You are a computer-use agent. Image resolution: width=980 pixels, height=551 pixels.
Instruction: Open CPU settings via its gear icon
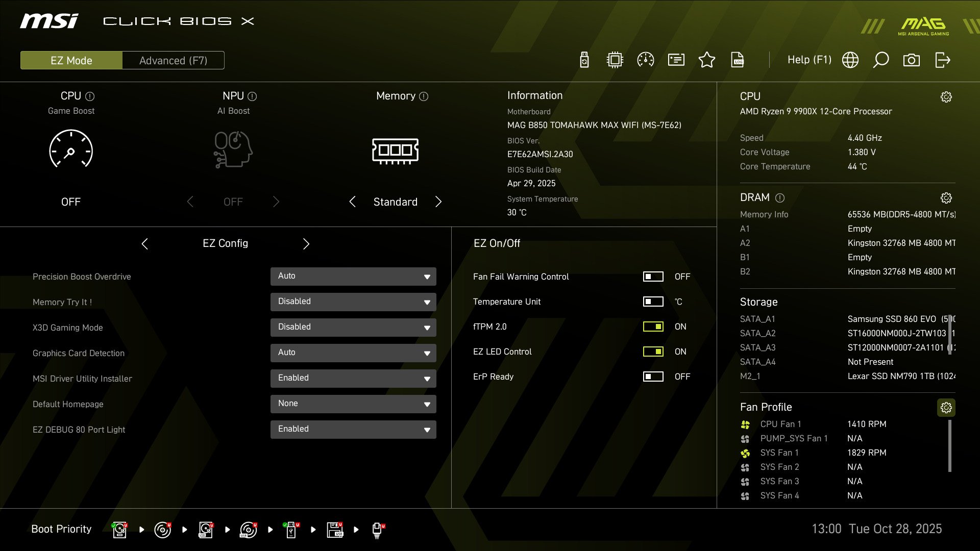[947, 96]
